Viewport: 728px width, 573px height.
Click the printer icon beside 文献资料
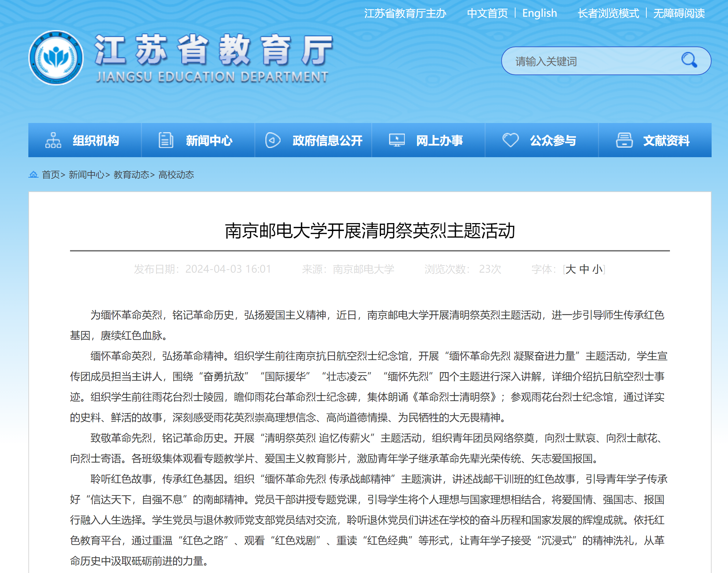pos(624,140)
